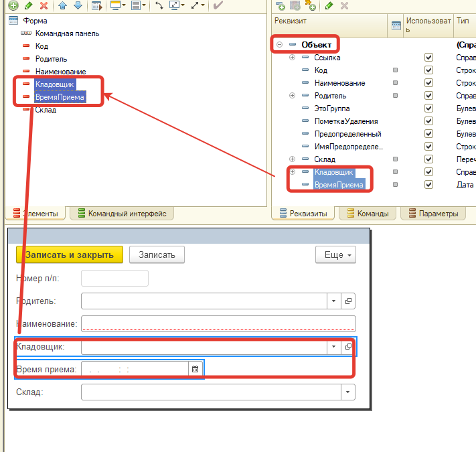Click the gray stacked panels icon in toolbar
Screen dimensions: 476x452
point(136,5)
